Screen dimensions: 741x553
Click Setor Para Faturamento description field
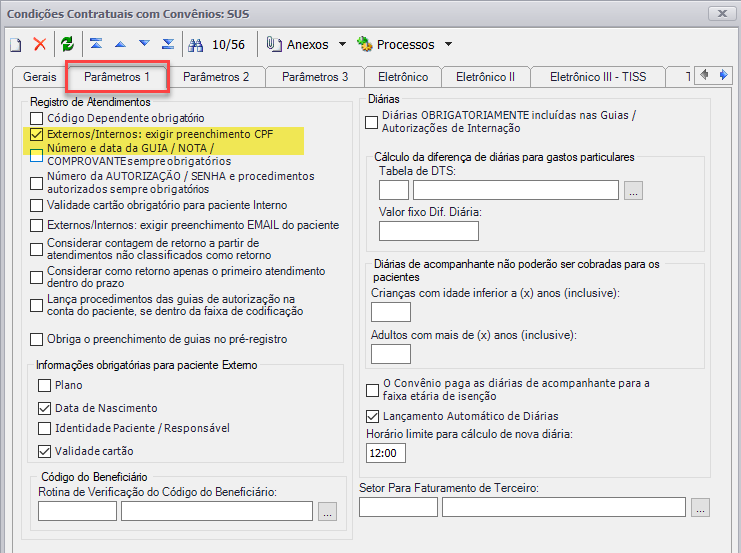564,507
